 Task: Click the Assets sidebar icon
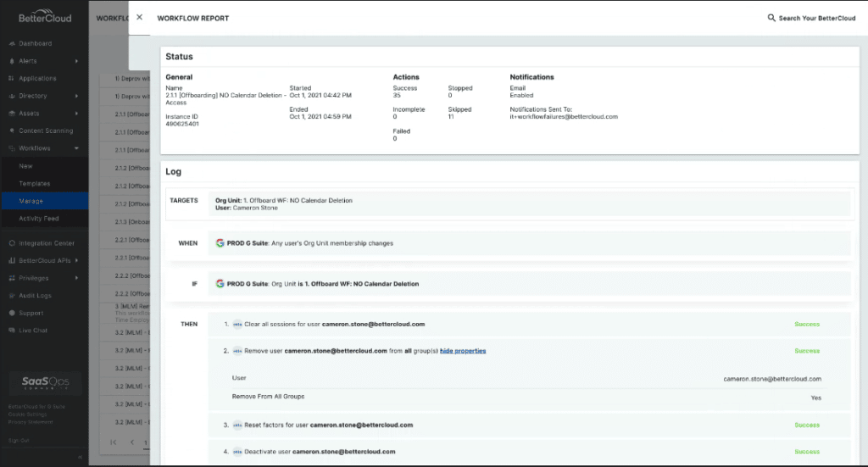click(x=12, y=114)
